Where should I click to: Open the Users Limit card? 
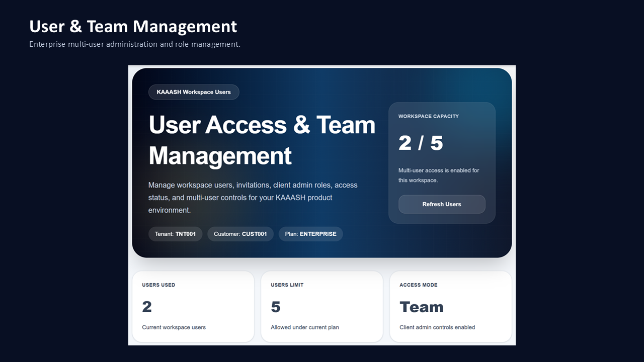click(x=322, y=307)
